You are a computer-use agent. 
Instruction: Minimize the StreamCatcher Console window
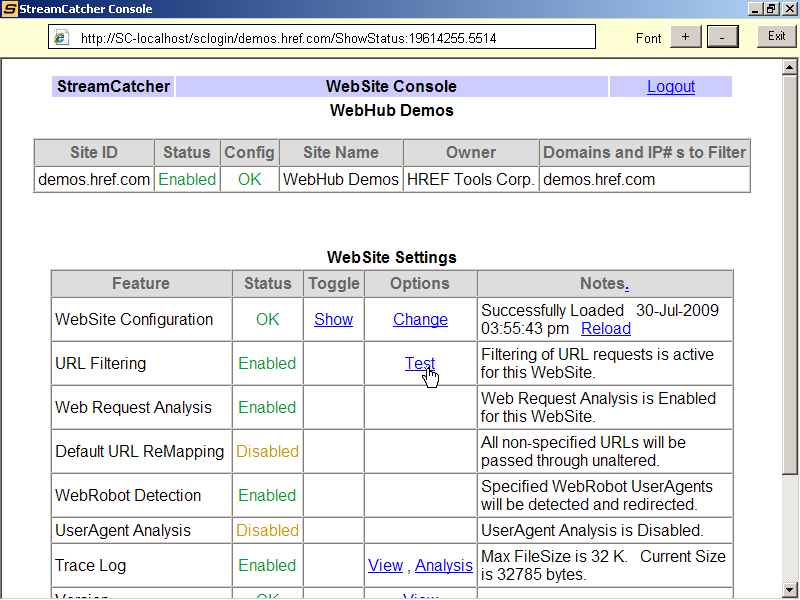click(756, 9)
